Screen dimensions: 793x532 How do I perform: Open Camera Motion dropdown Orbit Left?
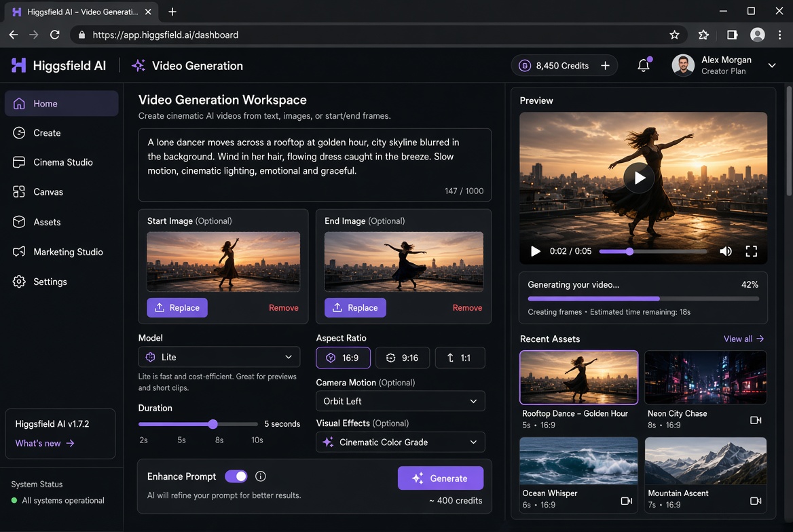click(400, 401)
